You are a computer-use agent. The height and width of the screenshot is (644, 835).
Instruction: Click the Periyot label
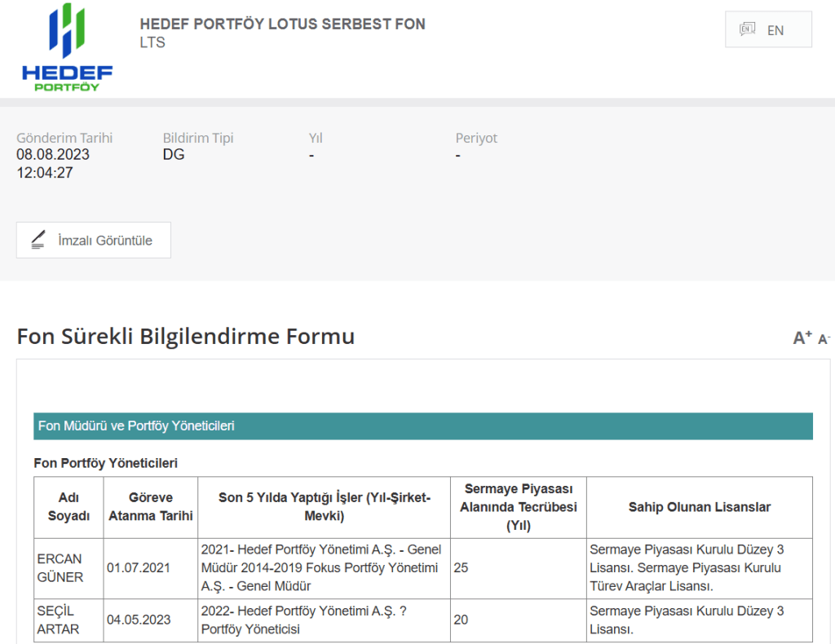coord(476,138)
